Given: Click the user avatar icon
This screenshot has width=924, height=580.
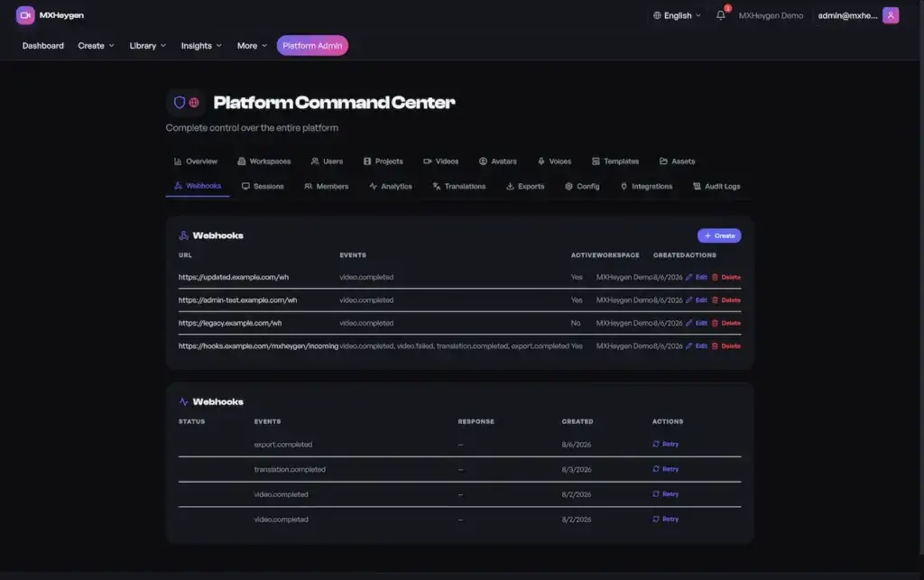Looking at the screenshot, I should click(891, 15).
